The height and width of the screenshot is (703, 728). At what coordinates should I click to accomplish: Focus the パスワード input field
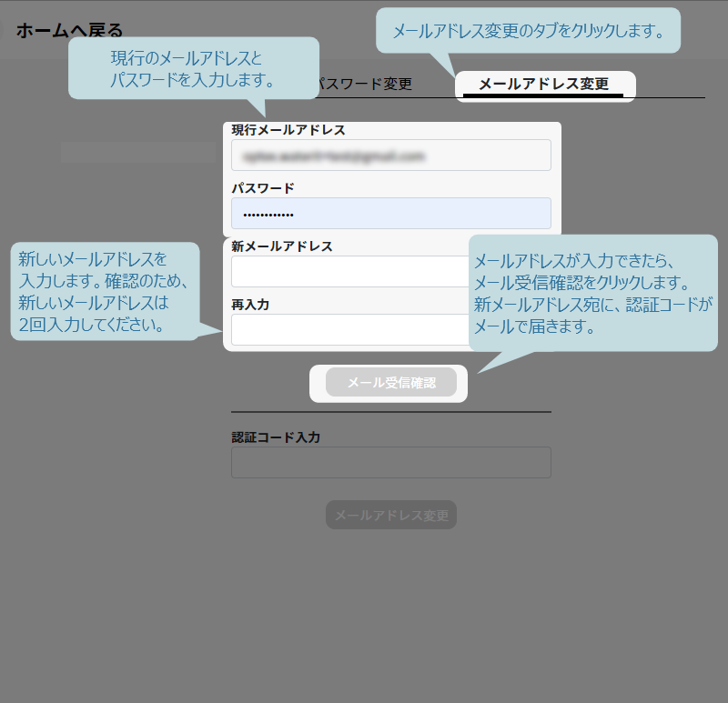(391, 214)
